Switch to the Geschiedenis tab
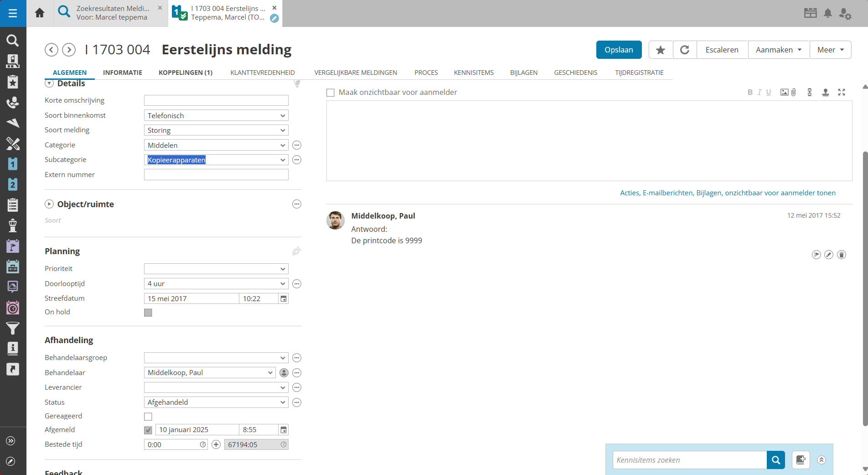Image resolution: width=868 pixels, height=475 pixels. [x=575, y=73]
